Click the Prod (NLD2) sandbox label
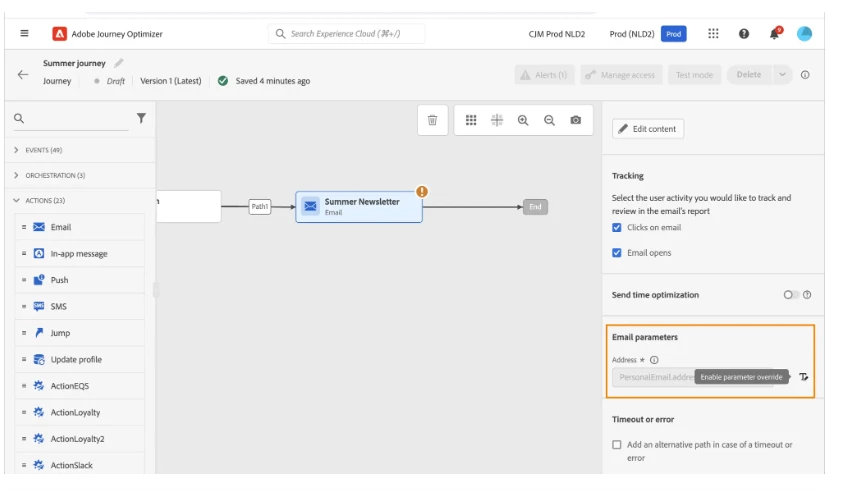 pyautogui.click(x=632, y=34)
